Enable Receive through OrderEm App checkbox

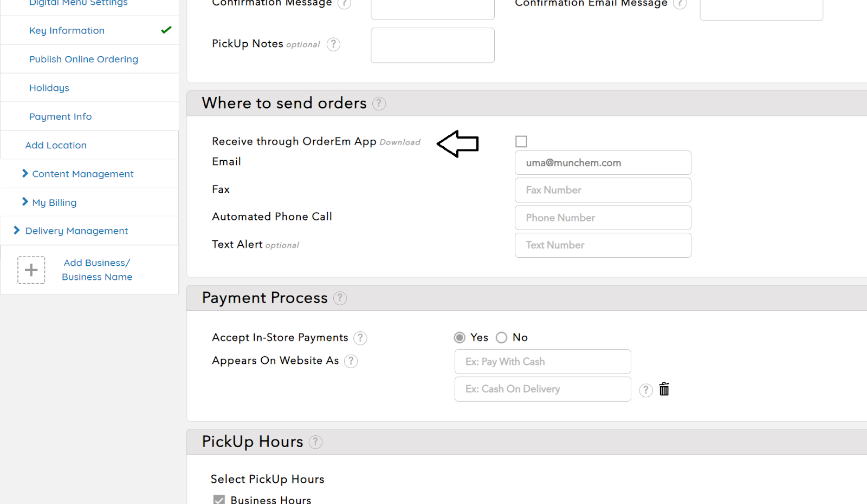click(521, 141)
